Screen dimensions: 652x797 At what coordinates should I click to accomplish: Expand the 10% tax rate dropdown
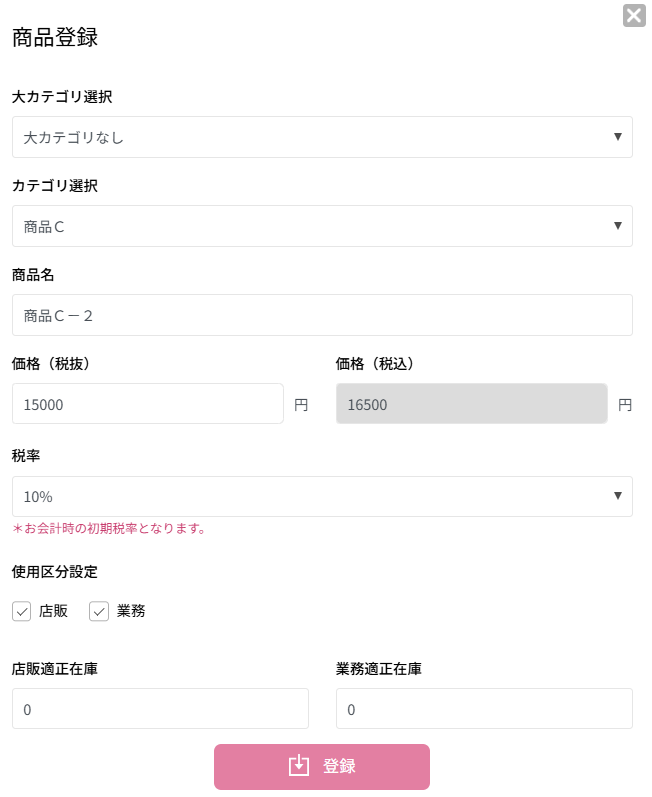click(300, 496)
